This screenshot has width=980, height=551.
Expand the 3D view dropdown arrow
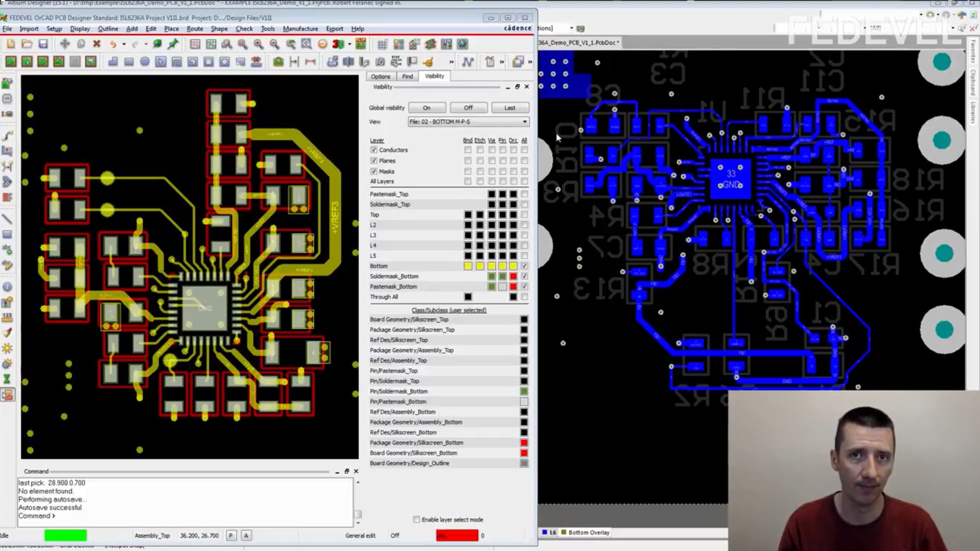point(349,44)
